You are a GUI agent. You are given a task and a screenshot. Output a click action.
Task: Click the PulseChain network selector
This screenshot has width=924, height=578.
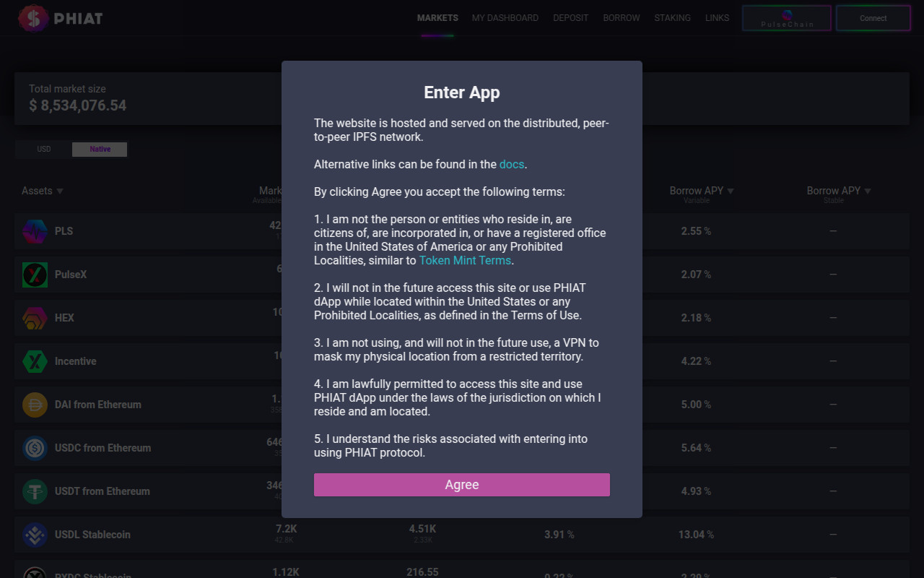coord(786,18)
